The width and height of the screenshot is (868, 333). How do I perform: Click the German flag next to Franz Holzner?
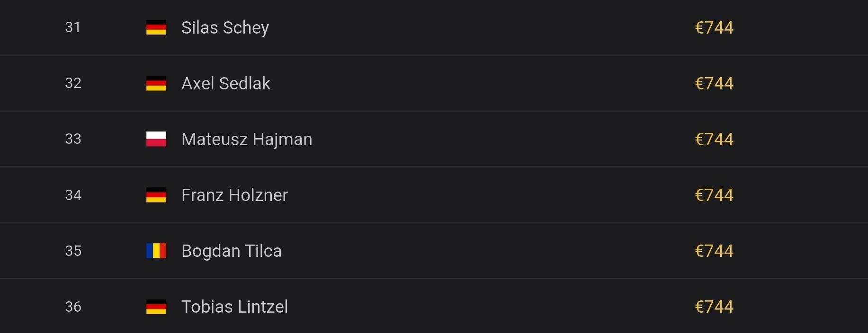tap(156, 195)
